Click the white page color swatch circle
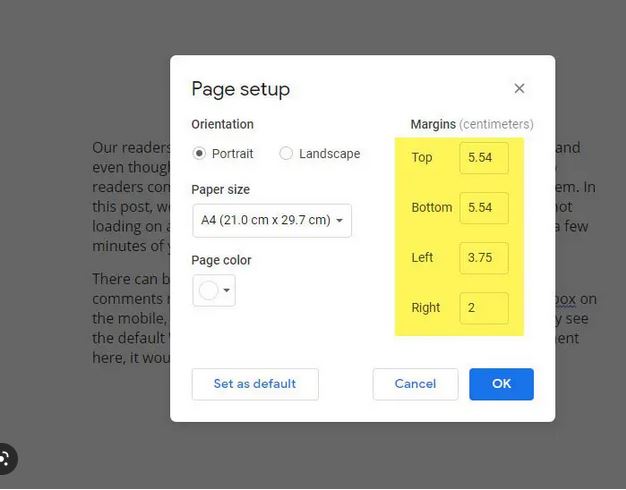The image size is (626, 490). click(209, 291)
